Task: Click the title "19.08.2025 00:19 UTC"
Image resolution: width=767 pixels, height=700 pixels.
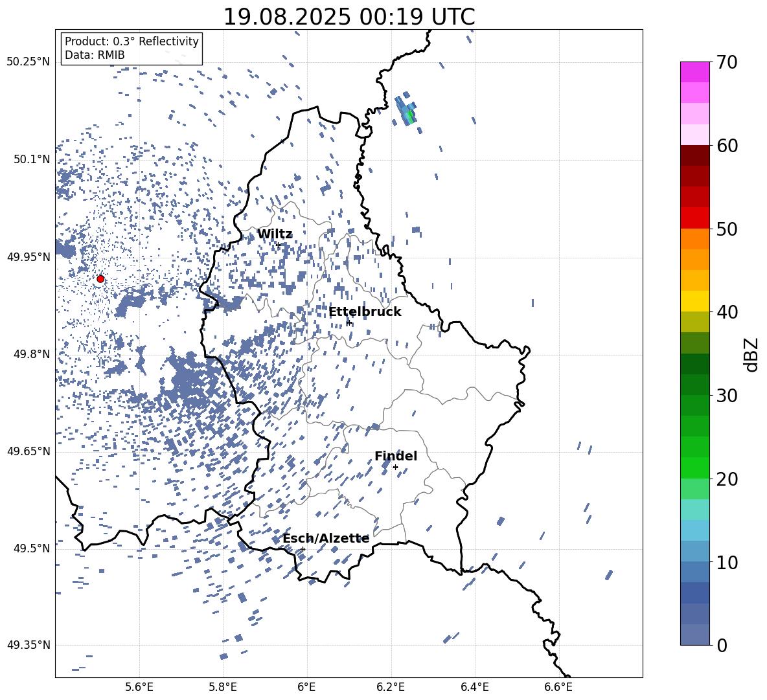Action: (x=349, y=17)
